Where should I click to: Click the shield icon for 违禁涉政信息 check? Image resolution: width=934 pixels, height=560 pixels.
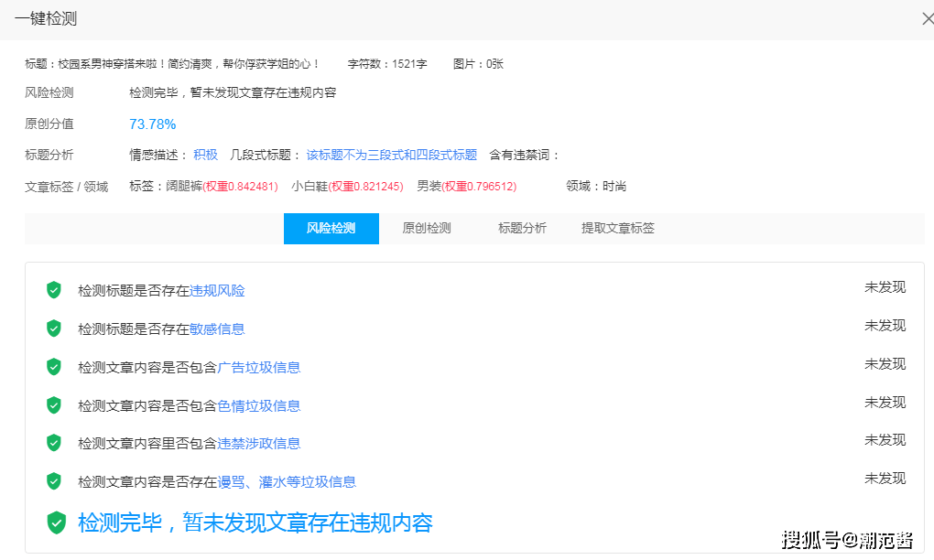55,443
